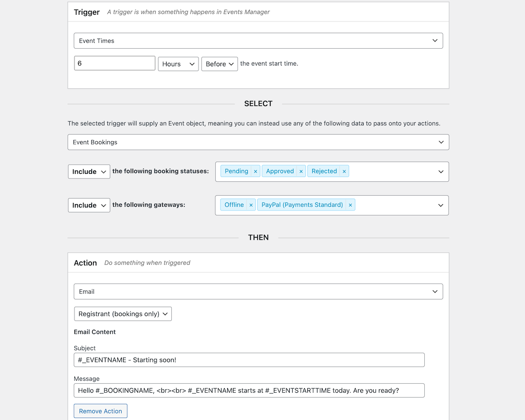
Task: Open the Email action type dropdown
Action: [258, 292]
